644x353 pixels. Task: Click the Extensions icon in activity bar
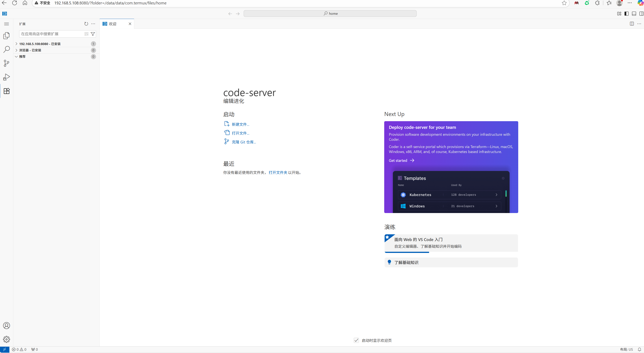7,91
